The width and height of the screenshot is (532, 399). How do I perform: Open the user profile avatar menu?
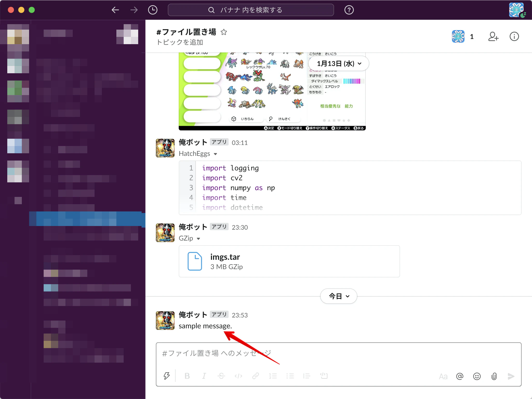point(517,10)
